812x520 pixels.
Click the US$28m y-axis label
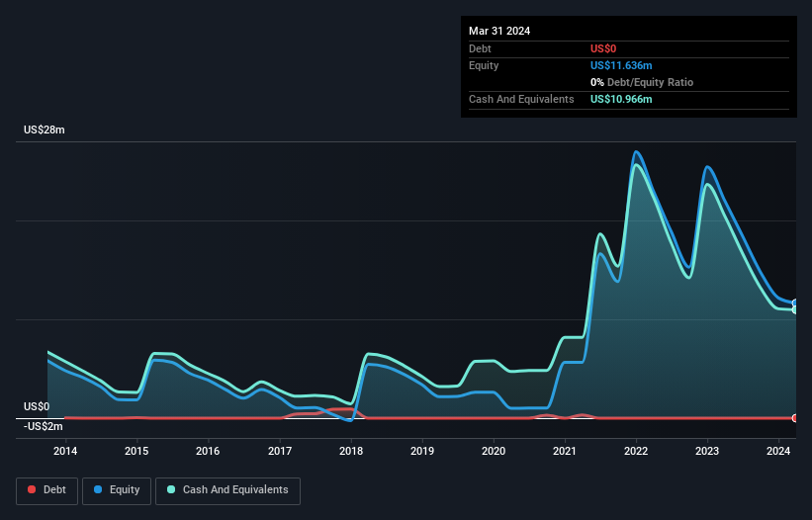point(45,130)
